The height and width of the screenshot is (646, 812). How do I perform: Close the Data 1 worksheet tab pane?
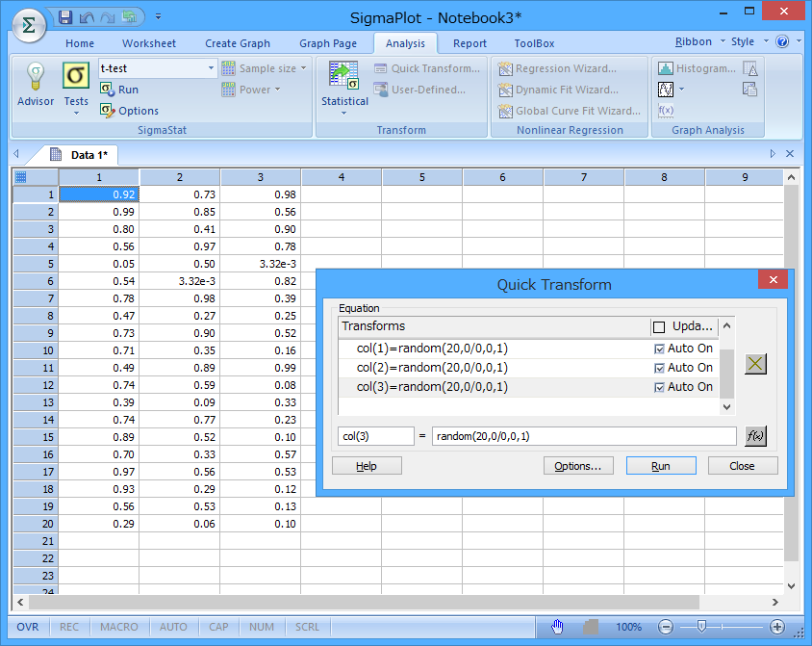click(x=790, y=154)
